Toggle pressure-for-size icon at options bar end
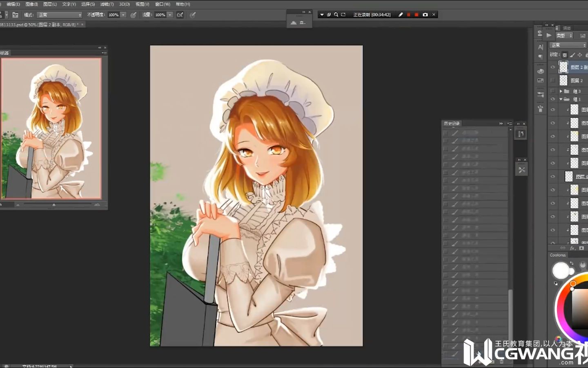The image size is (588, 368). 193,15
